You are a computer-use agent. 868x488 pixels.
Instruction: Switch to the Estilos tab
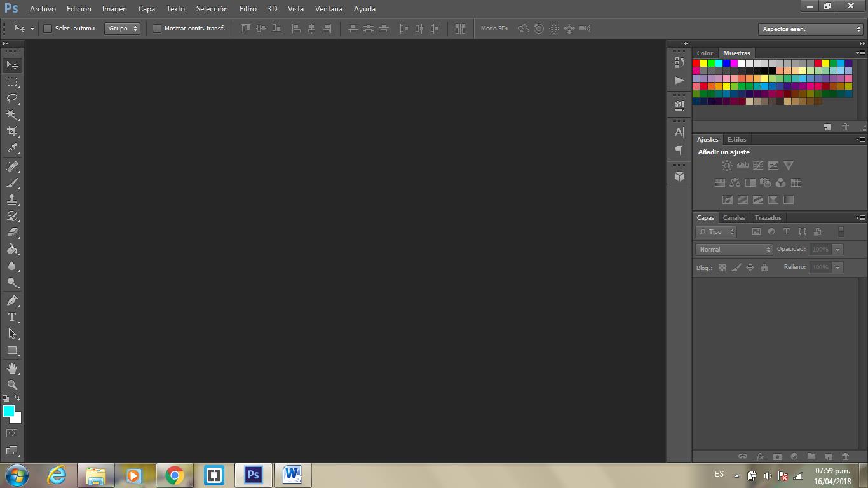(736, 139)
